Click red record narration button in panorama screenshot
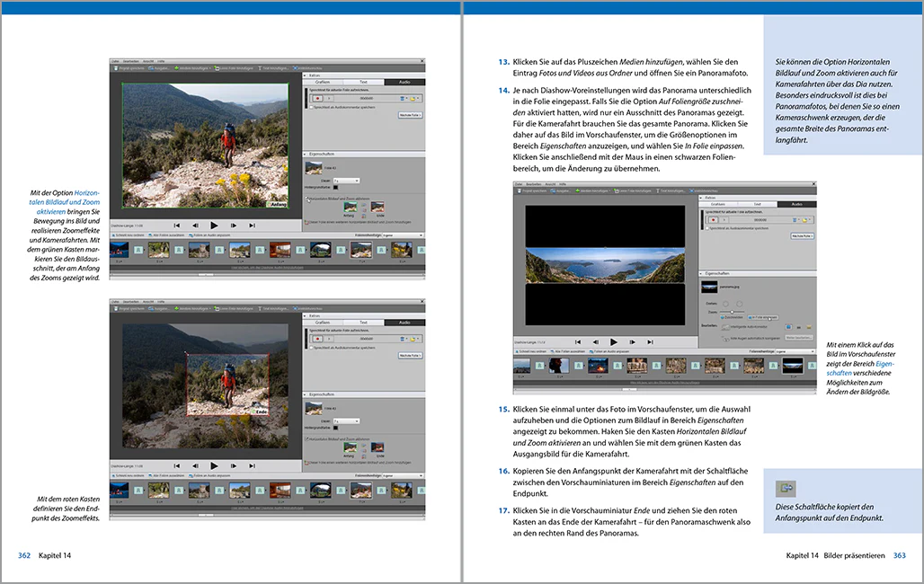 click(713, 220)
